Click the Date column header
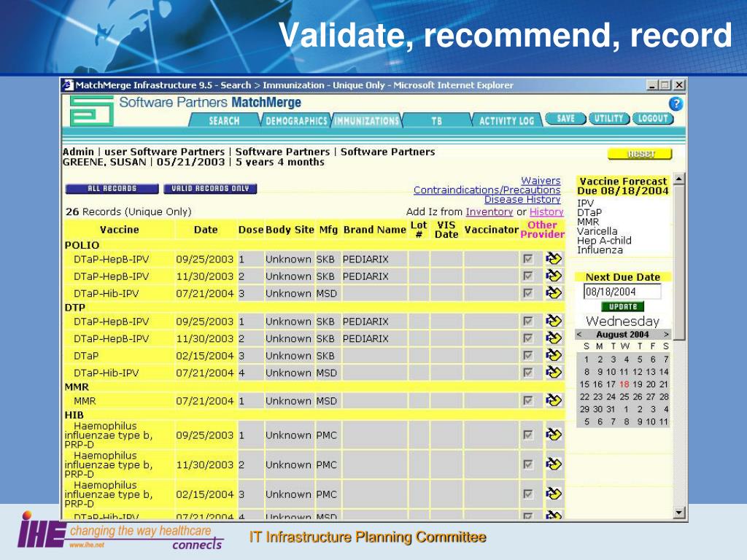The height and width of the screenshot is (560, 747). (x=206, y=230)
